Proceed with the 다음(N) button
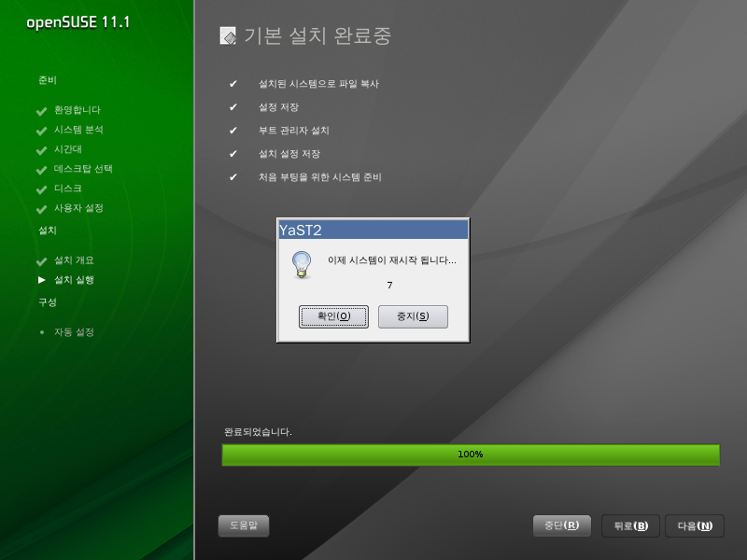 point(695,525)
